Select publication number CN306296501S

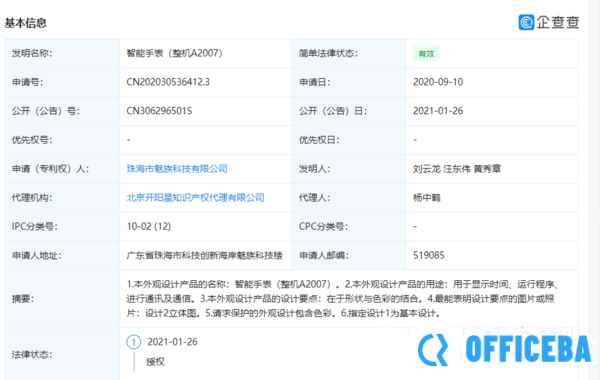pyautogui.click(x=159, y=111)
